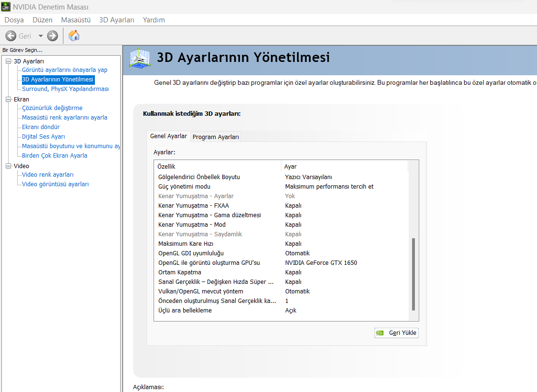Open Görüntü ayarlarını önayarla yap
537x392 pixels.
(64, 70)
